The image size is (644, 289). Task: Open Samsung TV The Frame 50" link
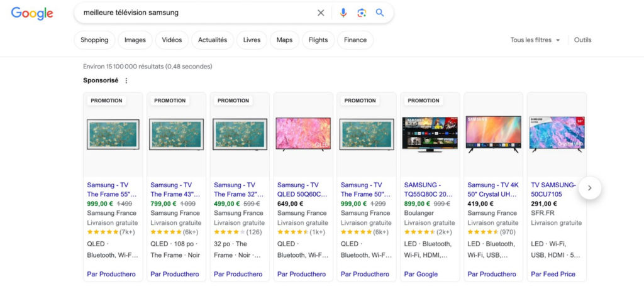tap(365, 190)
